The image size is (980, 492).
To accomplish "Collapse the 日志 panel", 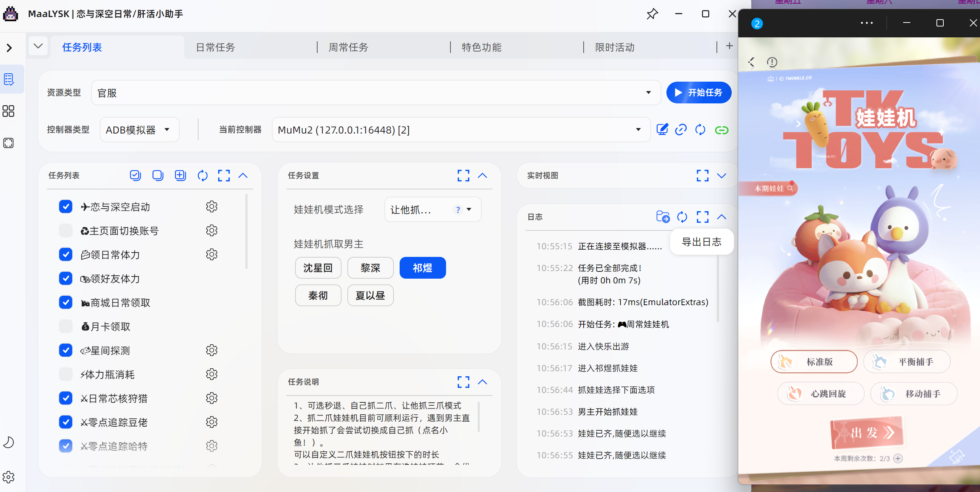I will coord(722,217).
